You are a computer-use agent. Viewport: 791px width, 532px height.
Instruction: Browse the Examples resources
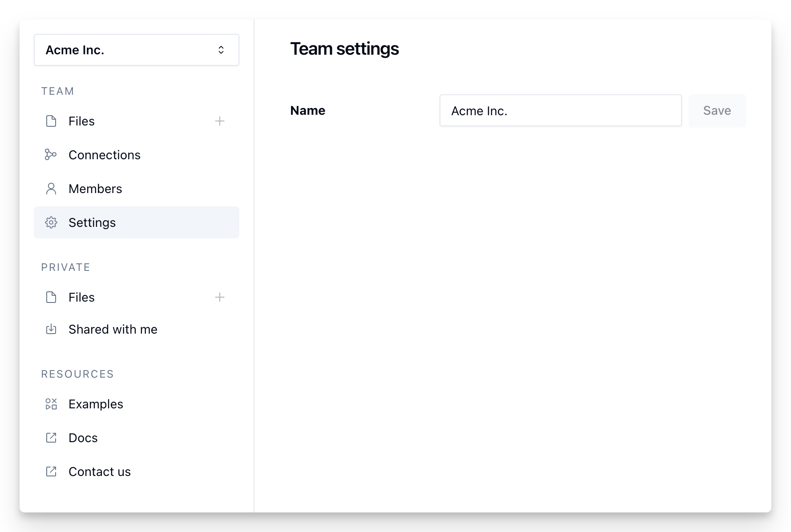[96, 404]
